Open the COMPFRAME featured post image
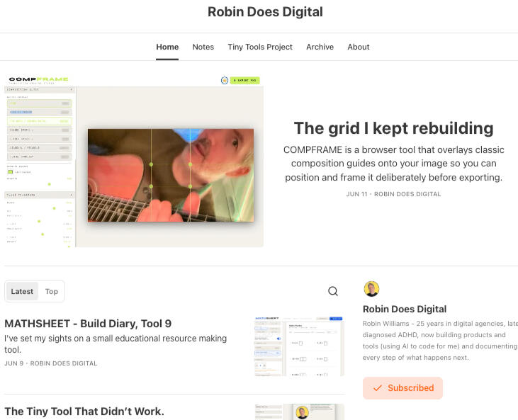 click(134, 161)
